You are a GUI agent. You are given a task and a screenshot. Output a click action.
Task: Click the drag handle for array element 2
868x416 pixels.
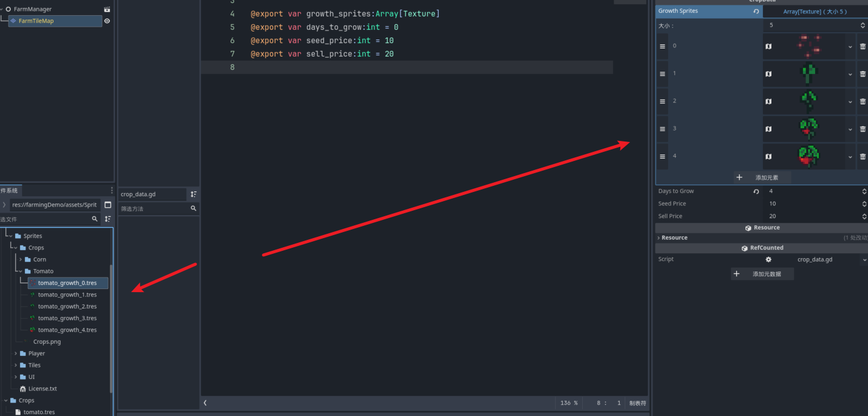point(662,101)
